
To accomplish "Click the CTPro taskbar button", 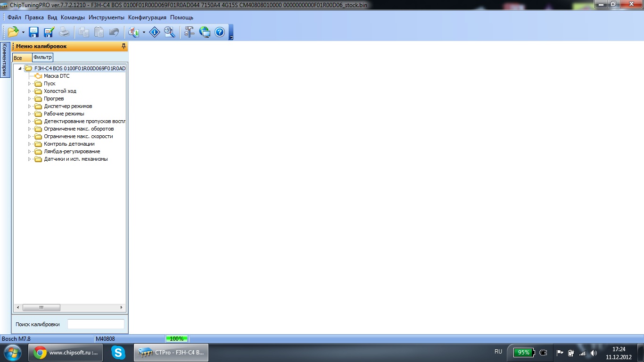I will point(171,353).
